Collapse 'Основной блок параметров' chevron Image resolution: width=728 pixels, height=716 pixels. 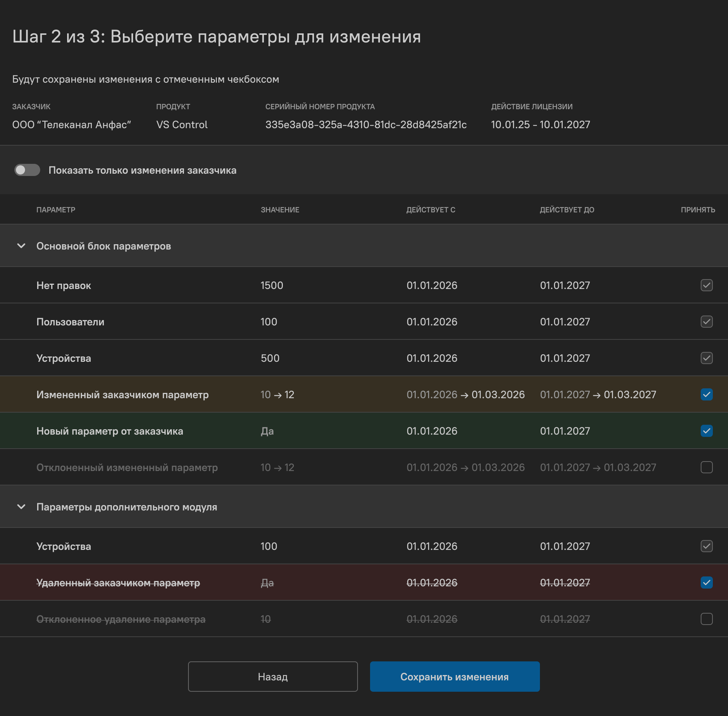pyautogui.click(x=21, y=246)
